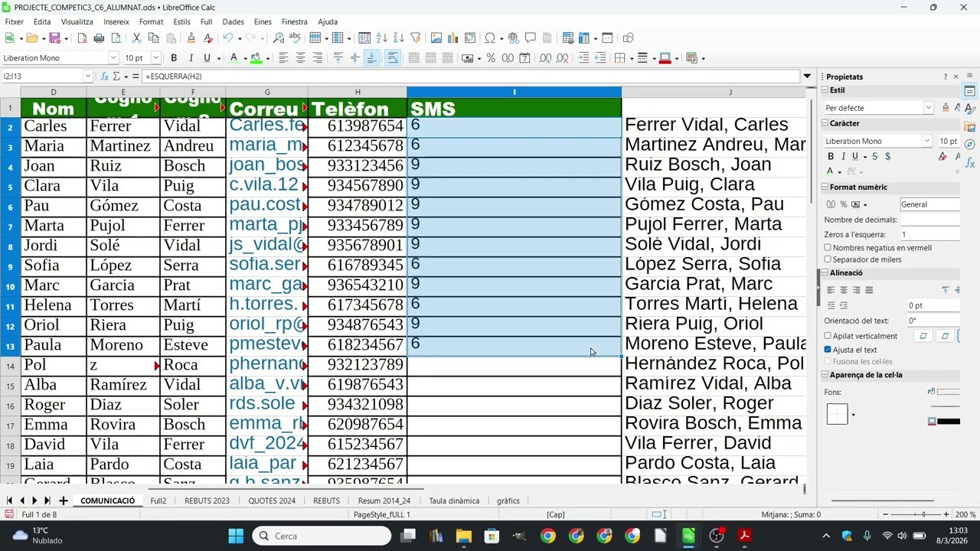
Task: Toggle AutoFilter funnel icon
Action: (416, 38)
